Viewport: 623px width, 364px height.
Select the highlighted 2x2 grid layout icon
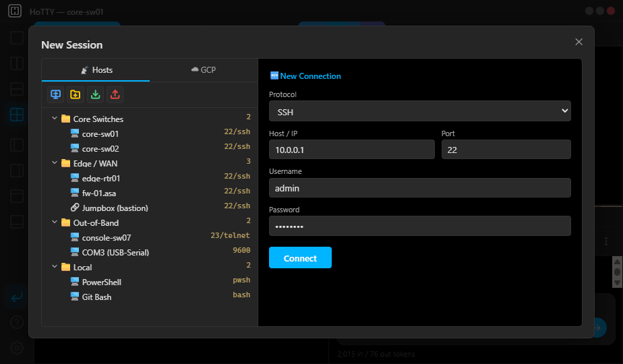coord(17,115)
